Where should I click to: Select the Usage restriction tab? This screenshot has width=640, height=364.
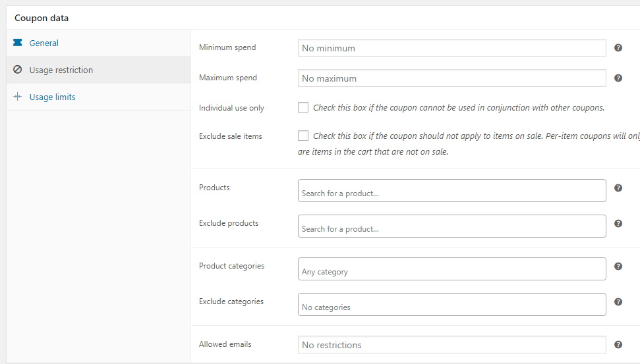99,70
